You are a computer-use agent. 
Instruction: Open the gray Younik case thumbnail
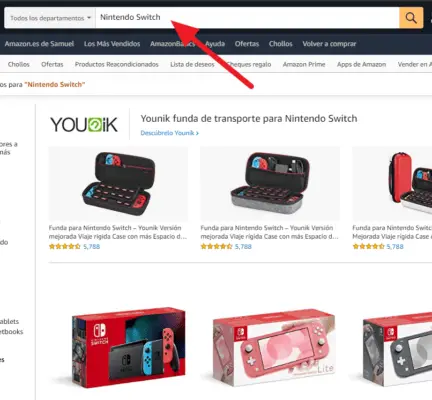coord(270,184)
